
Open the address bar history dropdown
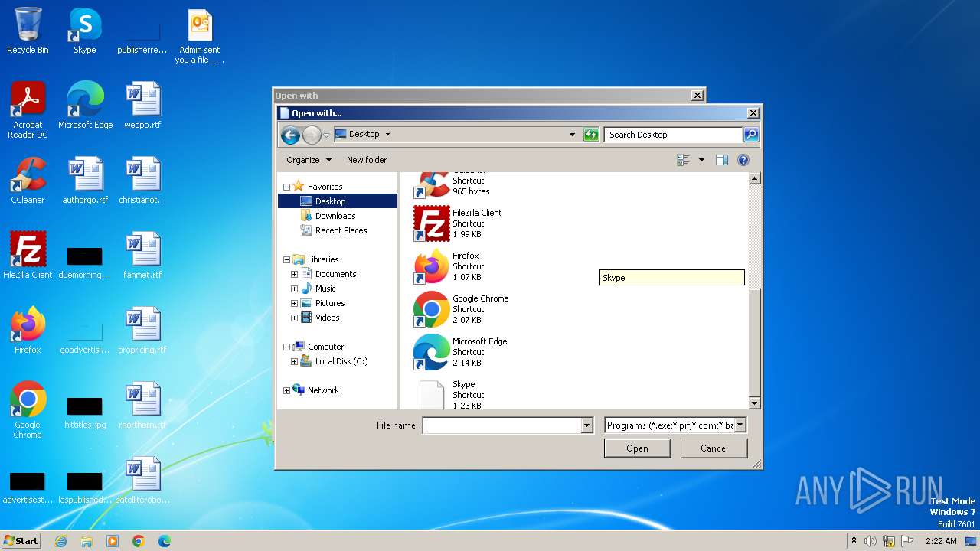coord(572,135)
